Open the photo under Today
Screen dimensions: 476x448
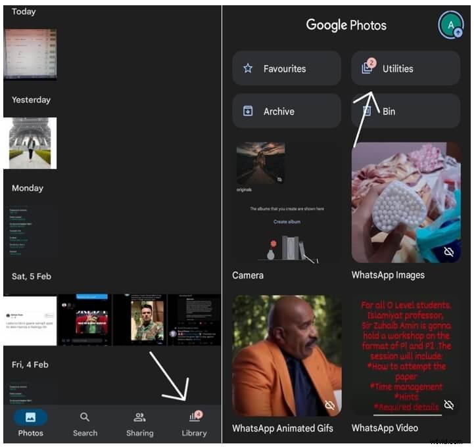coord(30,55)
